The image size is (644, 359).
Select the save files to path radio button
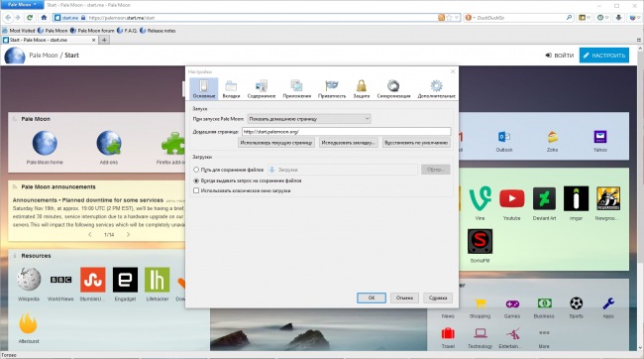point(196,170)
